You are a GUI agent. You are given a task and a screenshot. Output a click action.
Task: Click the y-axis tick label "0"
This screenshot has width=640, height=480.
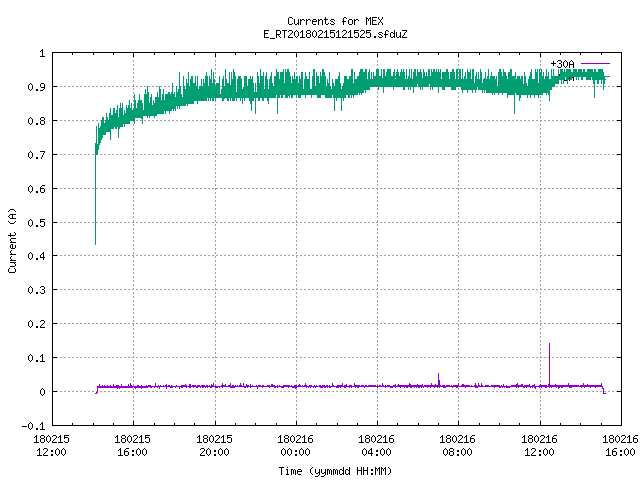(42, 392)
